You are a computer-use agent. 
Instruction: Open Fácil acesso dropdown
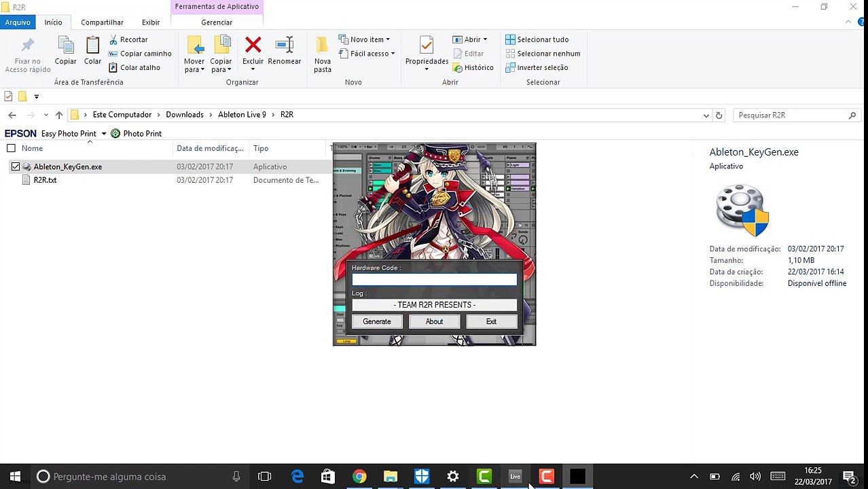point(366,54)
